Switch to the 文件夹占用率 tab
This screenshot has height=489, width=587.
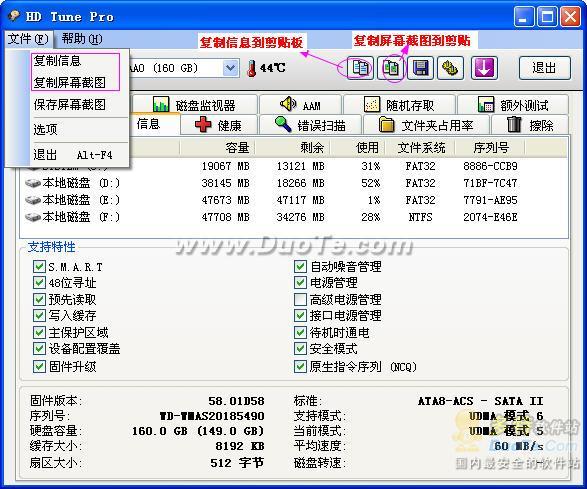(x=426, y=125)
